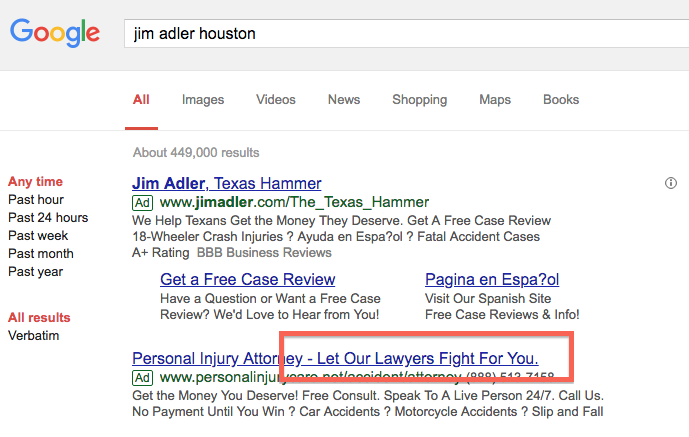Choose the Past month filter
689x437 pixels.
tap(41, 254)
